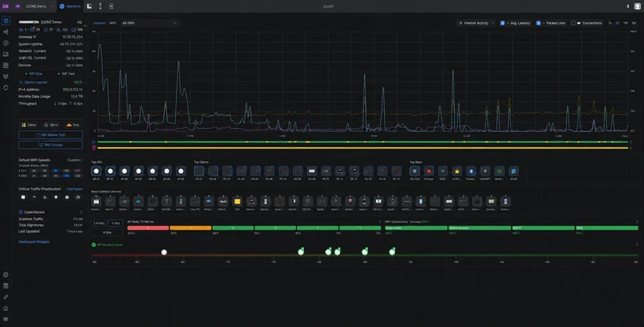Uncheck the Avg. Latency checkbox
Image resolution: width=644 pixels, height=327 pixels.
point(503,23)
